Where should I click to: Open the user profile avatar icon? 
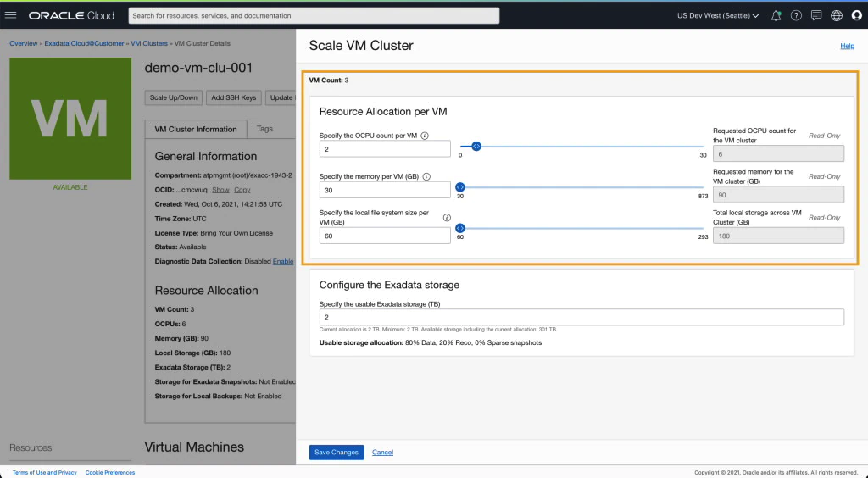[856, 15]
